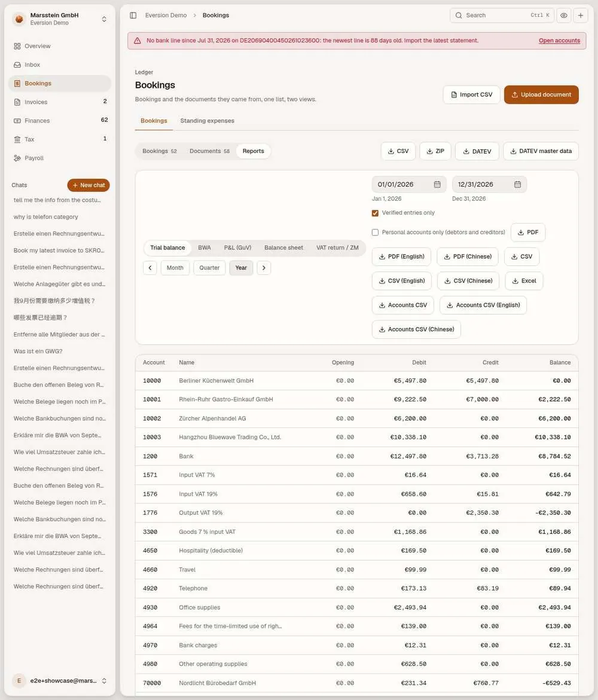Download PDF (English)

[x=401, y=256]
